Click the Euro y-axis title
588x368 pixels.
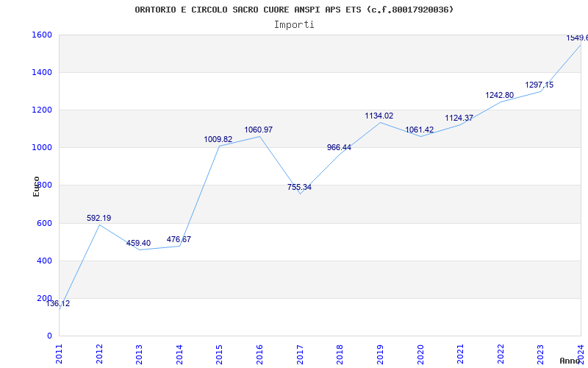tap(36, 187)
